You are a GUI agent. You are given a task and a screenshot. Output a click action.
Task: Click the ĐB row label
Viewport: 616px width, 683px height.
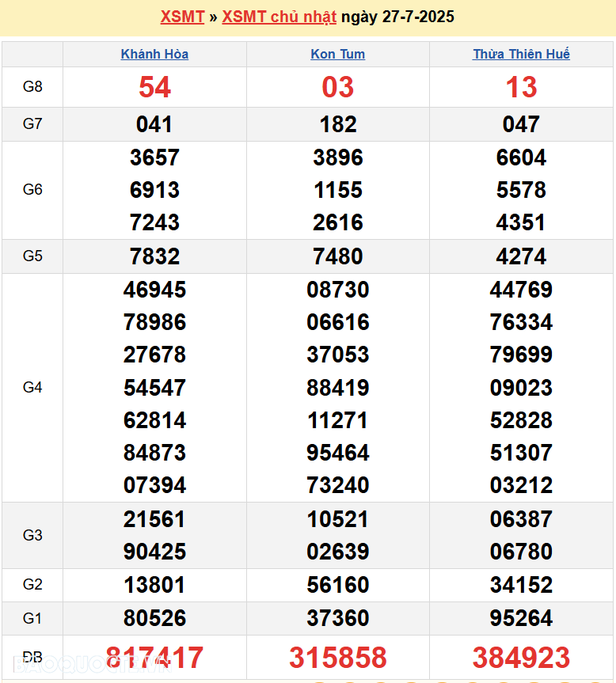pyautogui.click(x=32, y=658)
